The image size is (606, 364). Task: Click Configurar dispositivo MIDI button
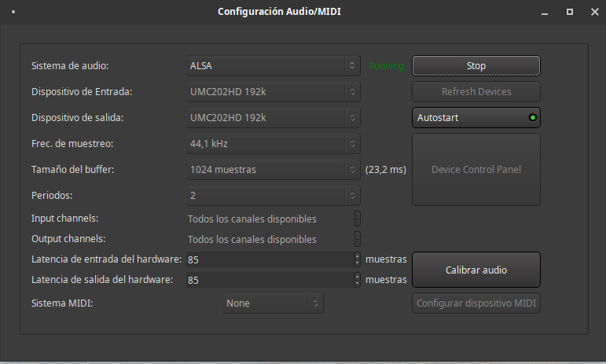click(476, 303)
